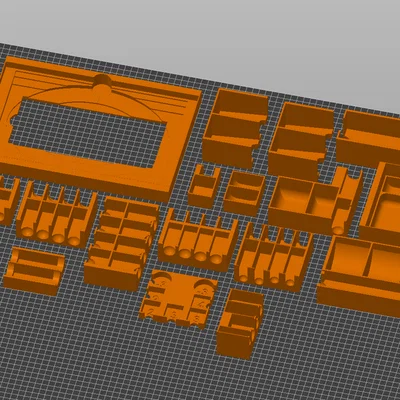Select the large flat frame with rectangular cutout

click(x=100, y=128)
